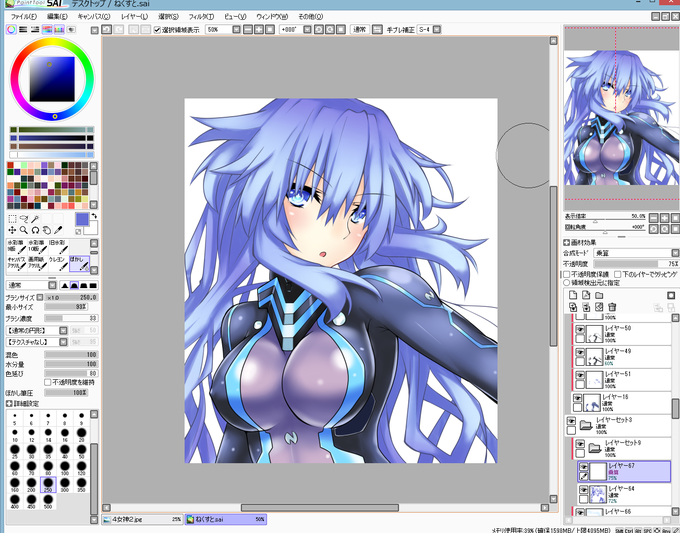Hide レイヤー64 with its eye icon
680x533 pixels.
point(584,490)
